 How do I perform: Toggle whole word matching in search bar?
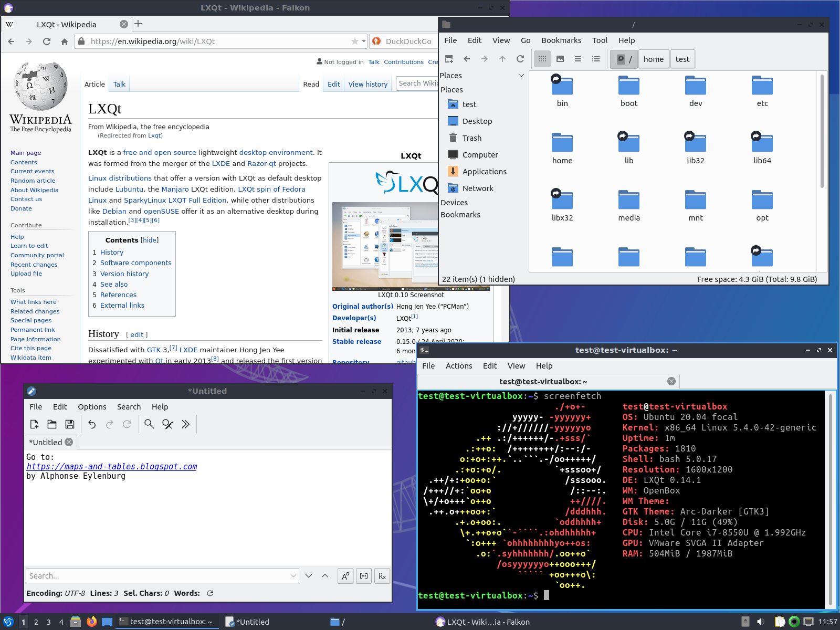(x=364, y=576)
